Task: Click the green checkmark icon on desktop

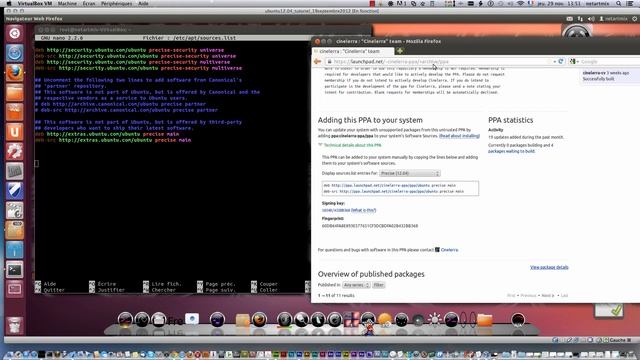Action: click(616, 311)
